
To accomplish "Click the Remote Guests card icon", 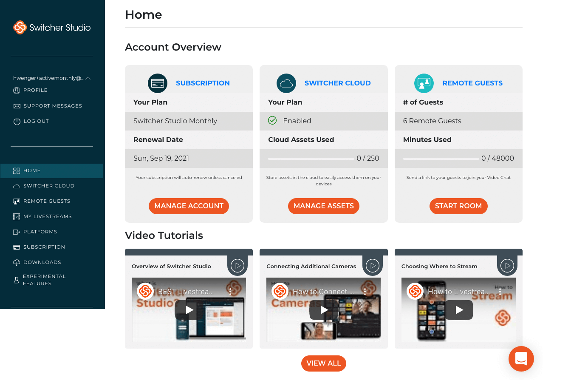I will [424, 83].
